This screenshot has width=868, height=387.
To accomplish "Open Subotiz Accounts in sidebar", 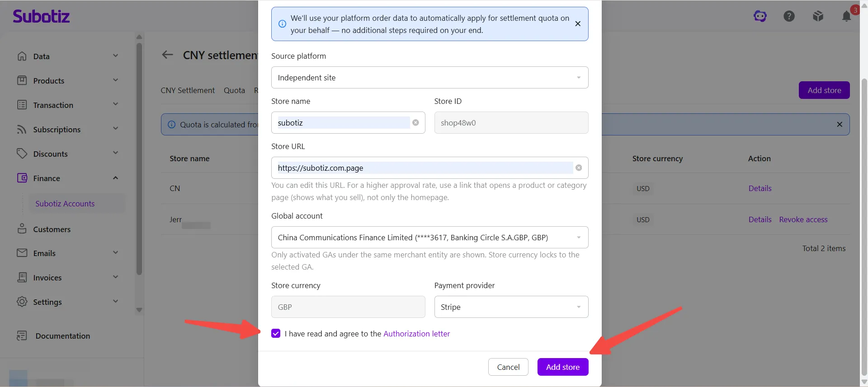I will pos(65,203).
